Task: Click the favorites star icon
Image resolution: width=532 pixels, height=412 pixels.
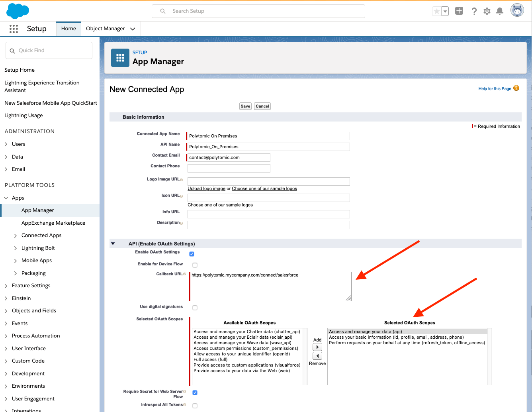Action: pyautogui.click(x=437, y=11)
